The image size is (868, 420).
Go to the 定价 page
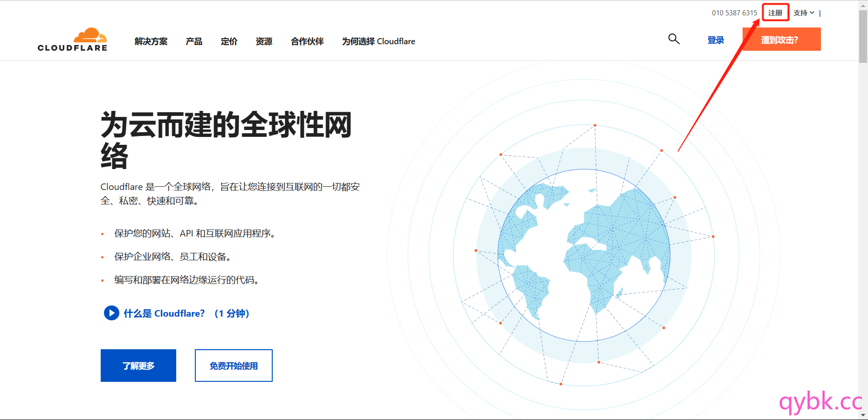point(229,41)
